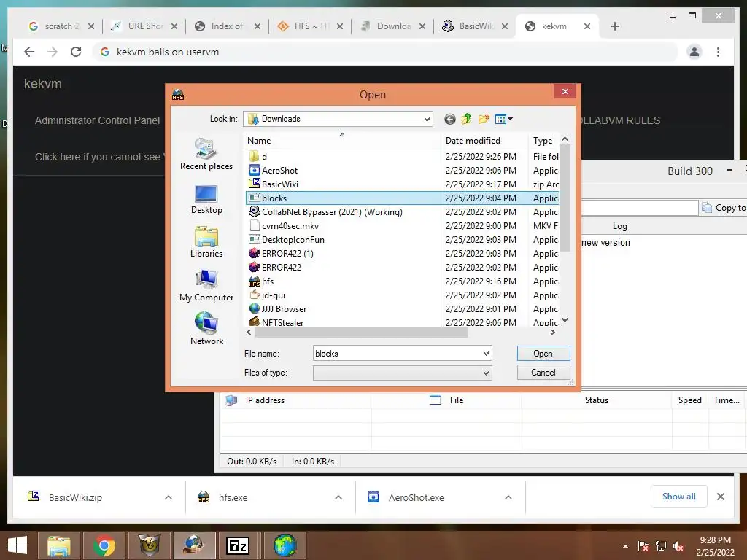Screen dimensions: 747x560
Task: Expand AeroShot.exe download options
Action: [x=508, y=497]
